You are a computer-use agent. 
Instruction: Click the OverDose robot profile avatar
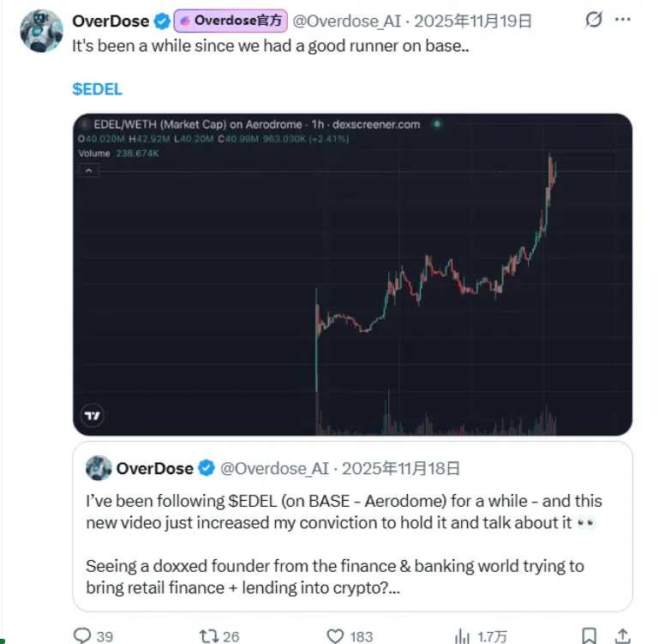[x=40, y=32]
